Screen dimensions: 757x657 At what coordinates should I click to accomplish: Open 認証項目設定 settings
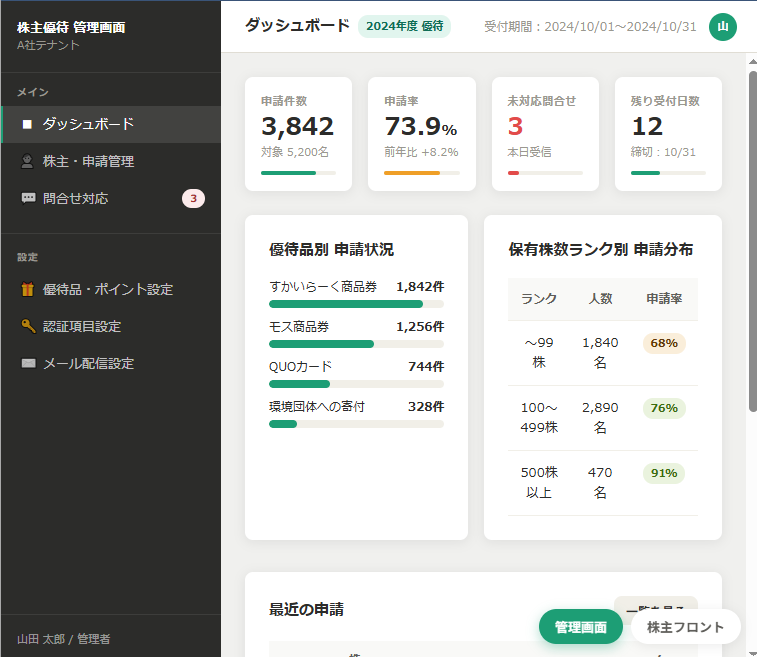point(111,326)
